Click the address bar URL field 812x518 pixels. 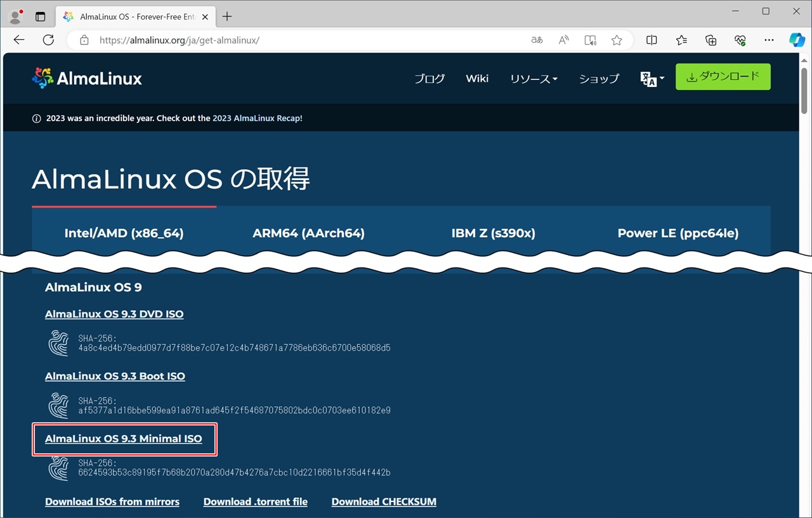click(304, 40)
